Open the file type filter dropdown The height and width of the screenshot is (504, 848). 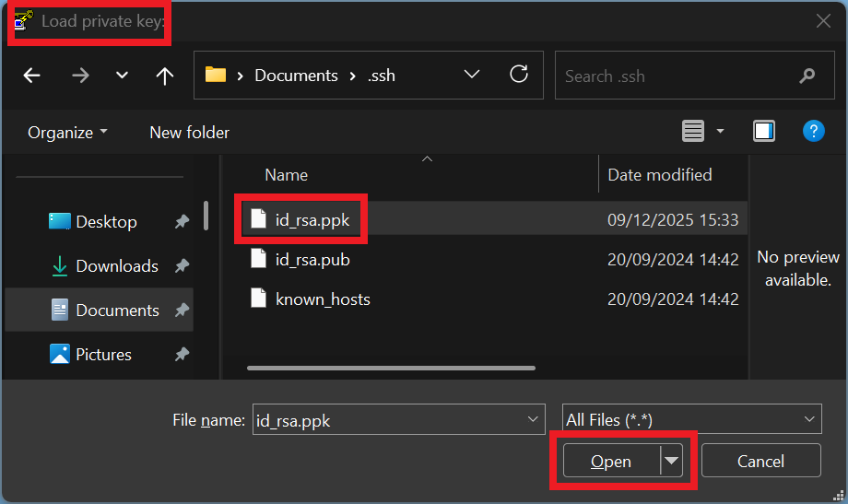tap(809, 419)
